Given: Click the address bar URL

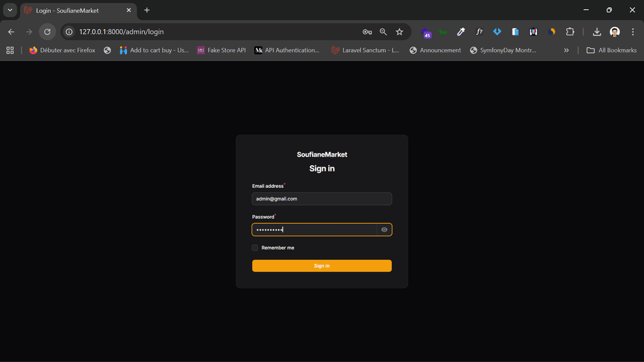Looking at the screenshot, I should click(x=121, y=31).
